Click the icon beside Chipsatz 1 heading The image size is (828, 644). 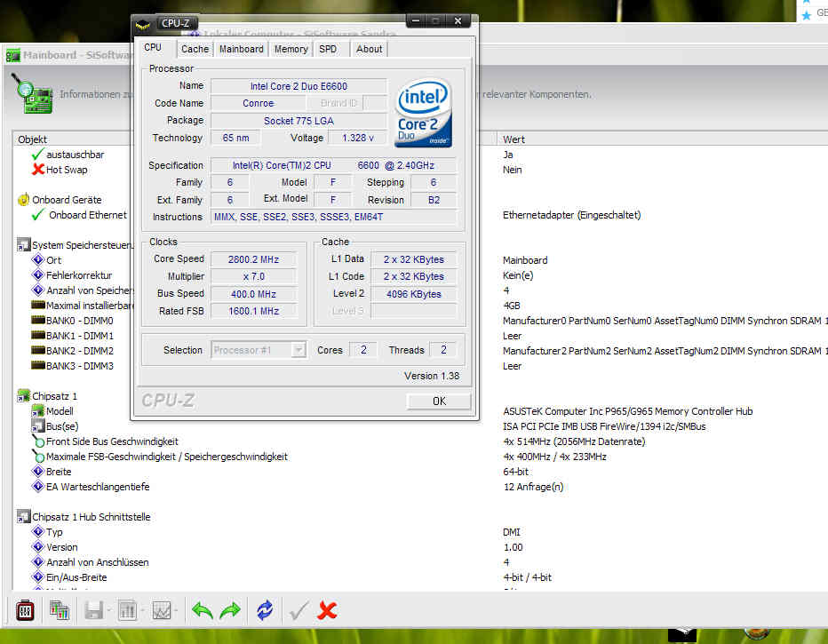(x=23, y=396)
